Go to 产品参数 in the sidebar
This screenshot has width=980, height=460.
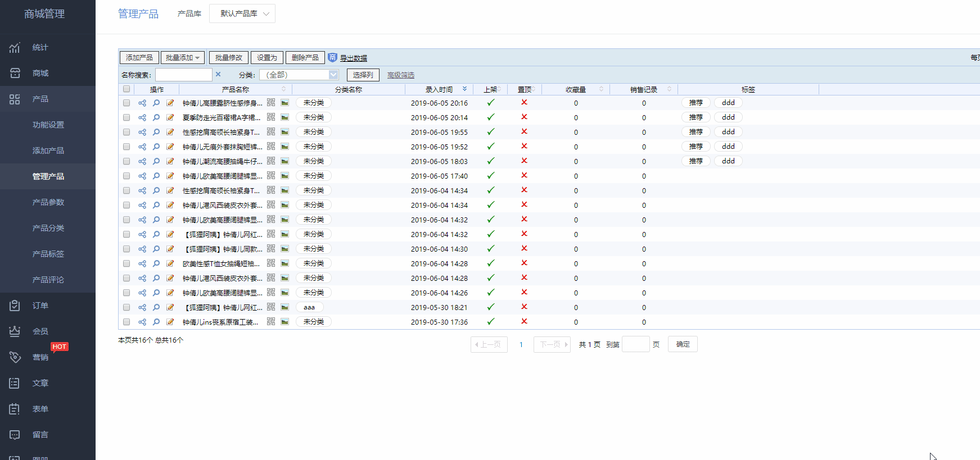48,202
